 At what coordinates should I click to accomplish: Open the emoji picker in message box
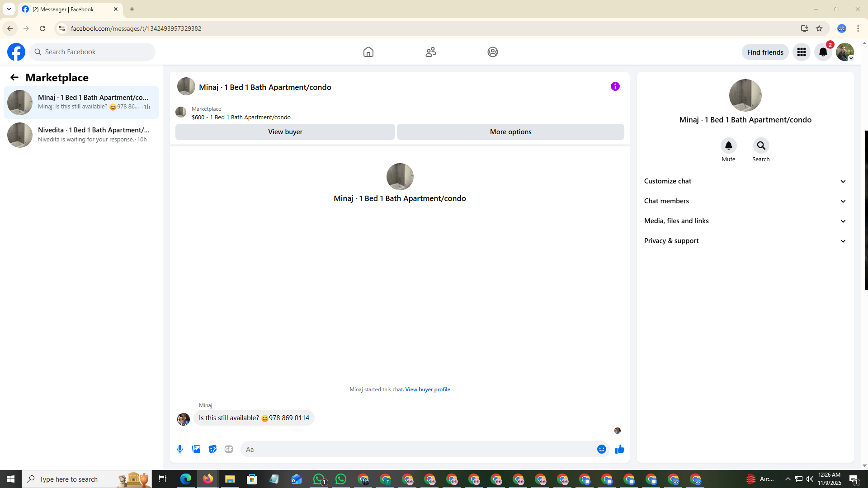(601, 449)
